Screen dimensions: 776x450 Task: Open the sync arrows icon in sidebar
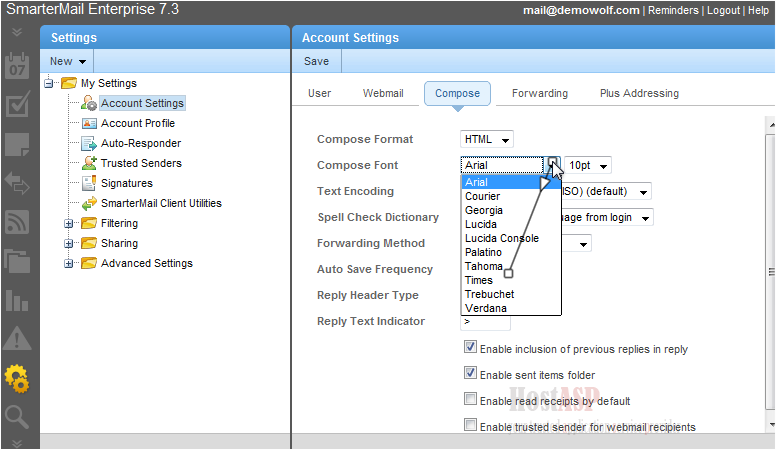click(17, 183)
